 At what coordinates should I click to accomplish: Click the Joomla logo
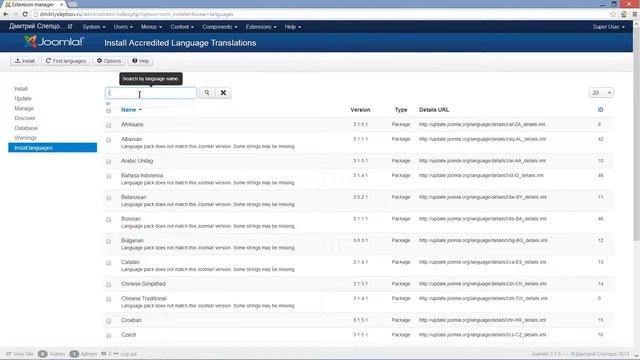point(53,42)
